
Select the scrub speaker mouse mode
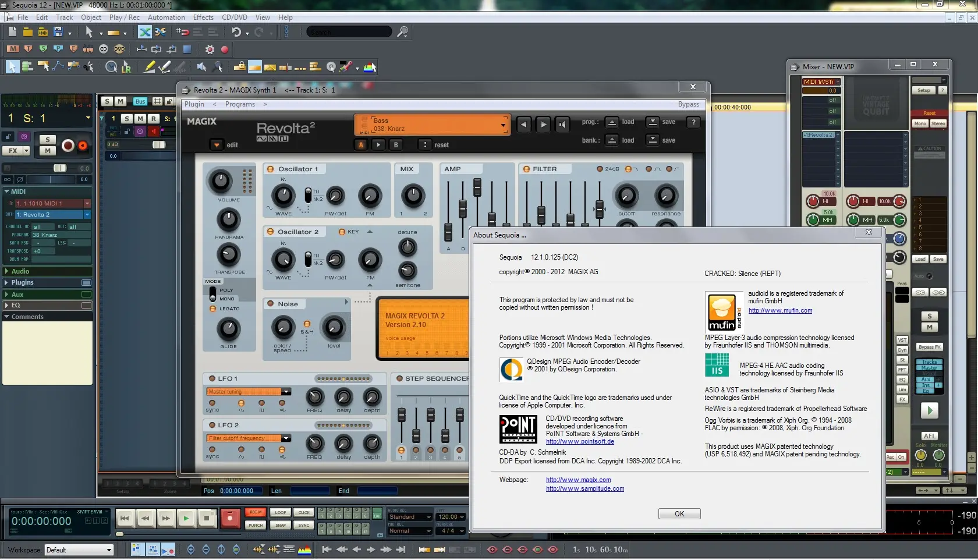(x=201, y=67)
